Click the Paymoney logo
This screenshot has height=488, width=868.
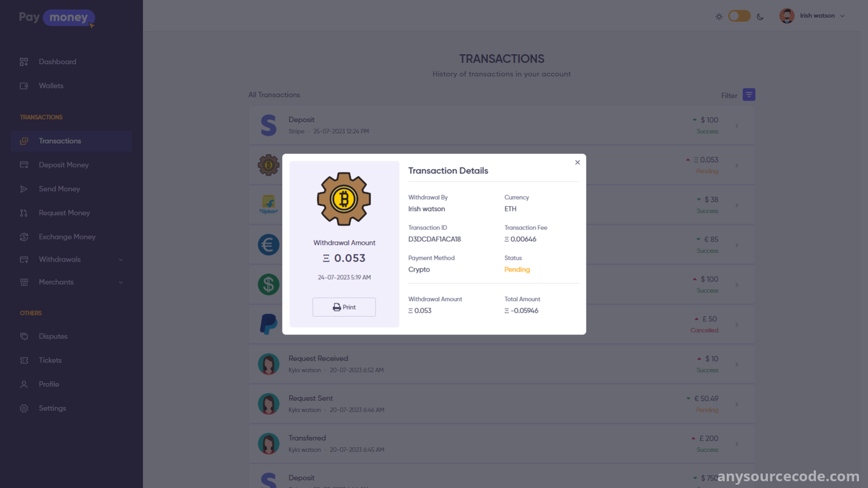click(57, 18)
